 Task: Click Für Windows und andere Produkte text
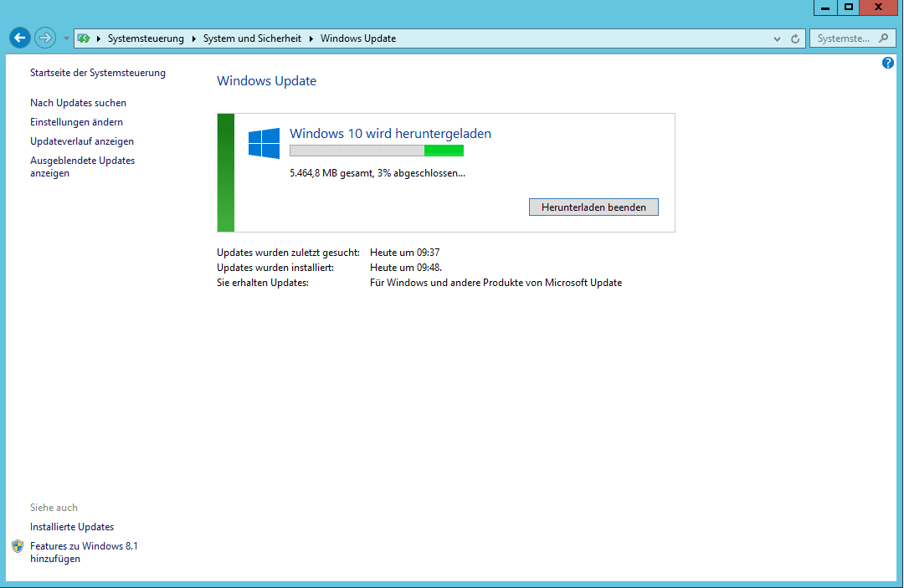coord(496,283)
